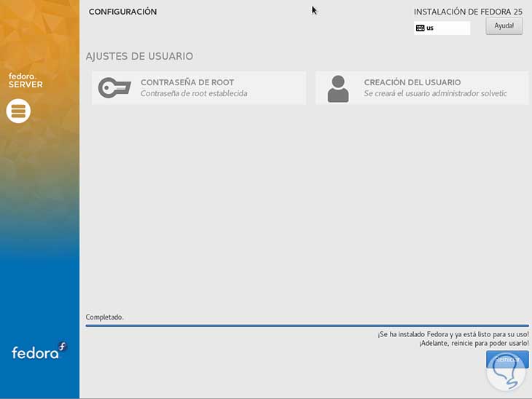
Task: Click the AJUSTES DE USUARIO heading
Action: [139, 56]
